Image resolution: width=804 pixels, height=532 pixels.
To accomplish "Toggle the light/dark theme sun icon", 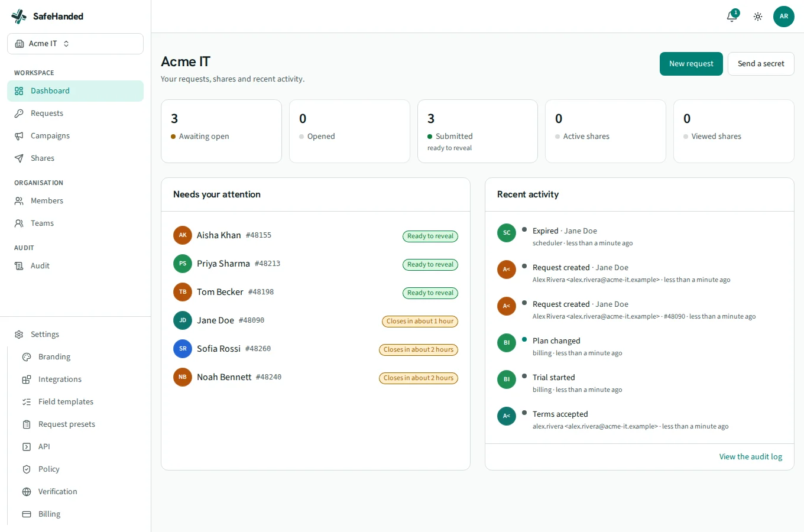I will (758, 17).
